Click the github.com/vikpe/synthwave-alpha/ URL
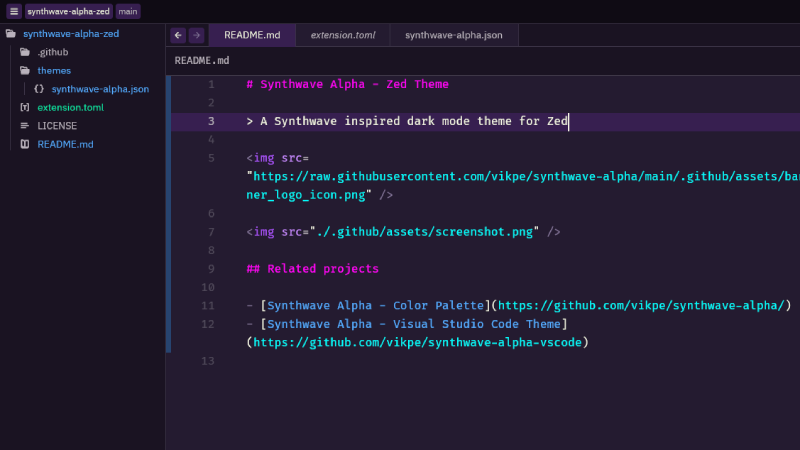The image size is (800, 450). click(641, 306)
